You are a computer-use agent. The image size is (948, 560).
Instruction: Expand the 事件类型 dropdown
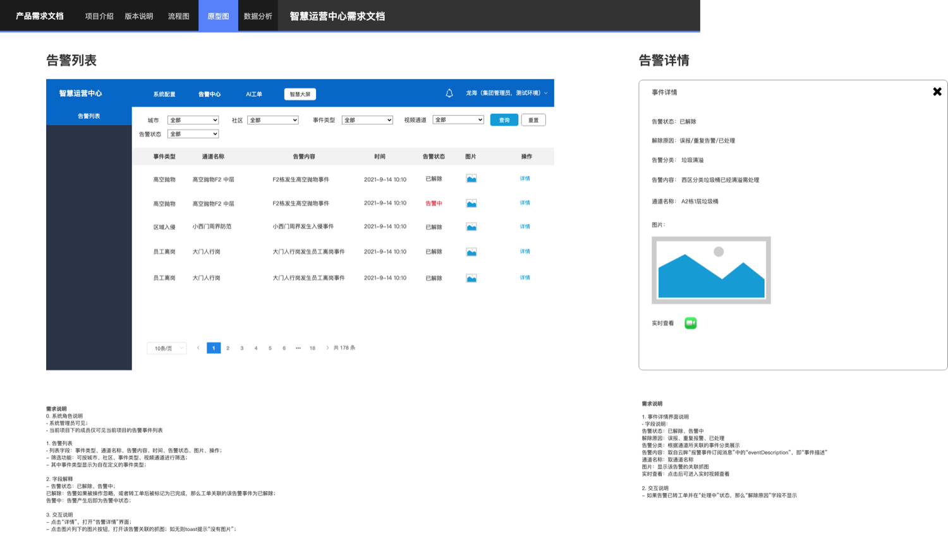coord(368,120)
